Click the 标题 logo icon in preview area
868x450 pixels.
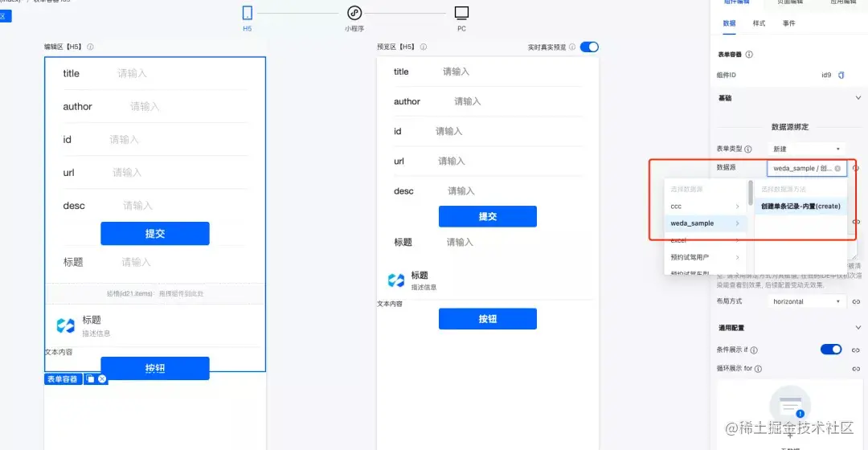coord(395,280)
